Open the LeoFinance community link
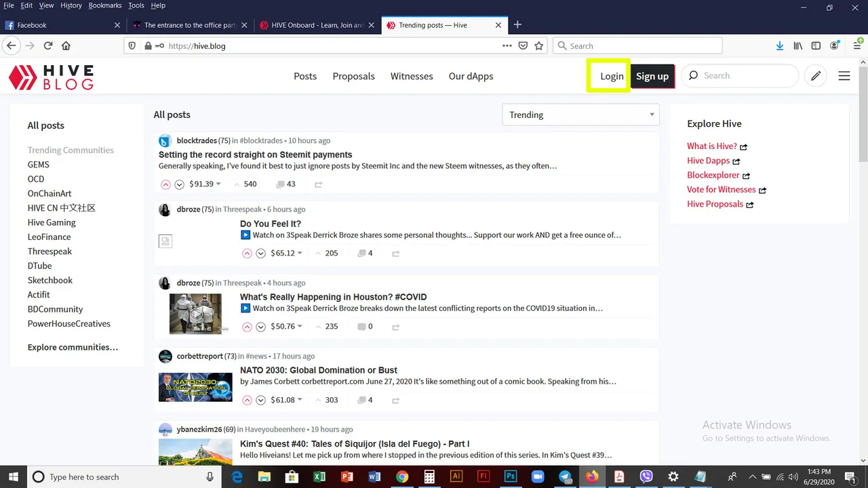 tap(49, 237)
